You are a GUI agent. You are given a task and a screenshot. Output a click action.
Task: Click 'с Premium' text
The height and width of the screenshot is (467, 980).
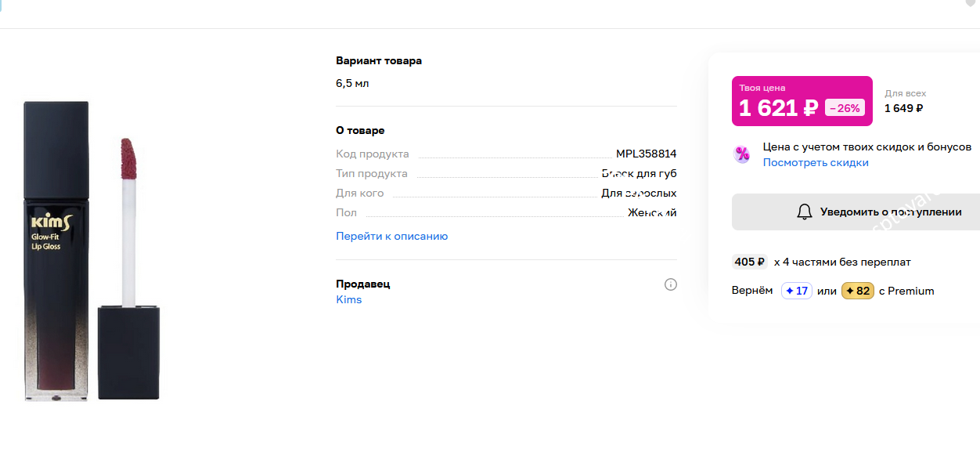click(906, 291)
